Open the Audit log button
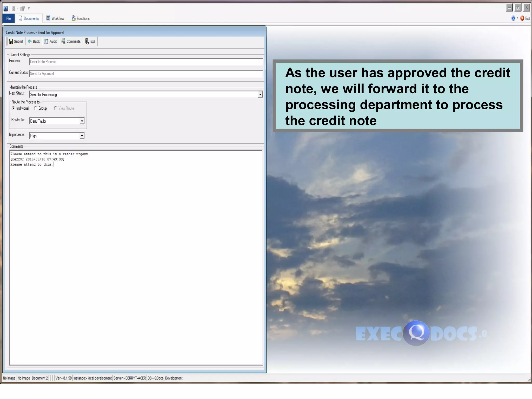Screen dimensions: 532x399 coord(51,42)
